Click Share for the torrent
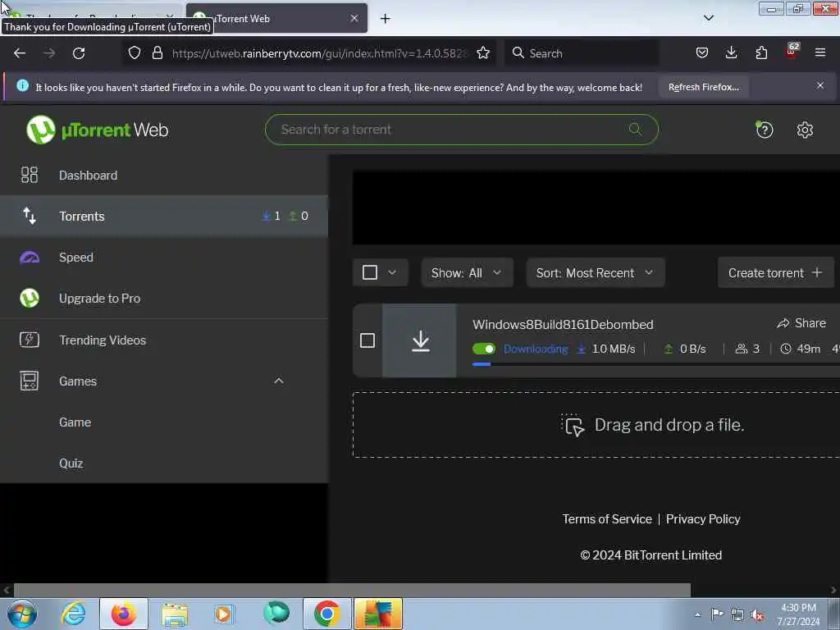 coord(801,323)
